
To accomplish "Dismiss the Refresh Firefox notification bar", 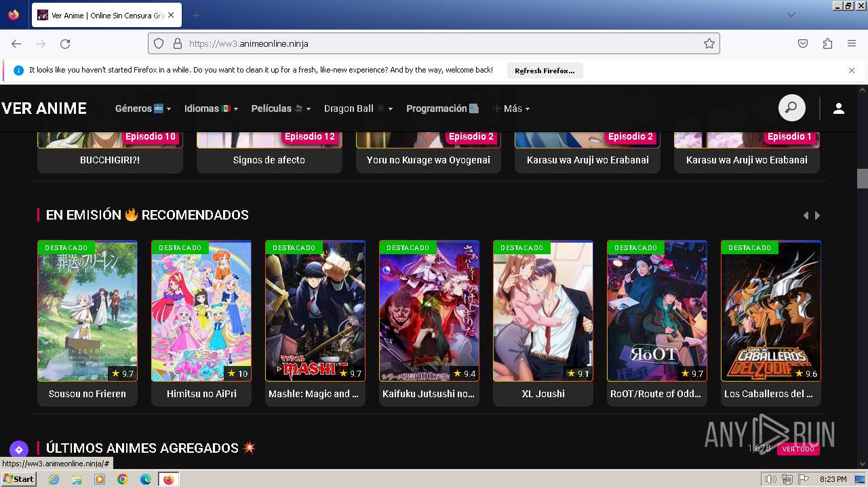I will click(852, 70).
